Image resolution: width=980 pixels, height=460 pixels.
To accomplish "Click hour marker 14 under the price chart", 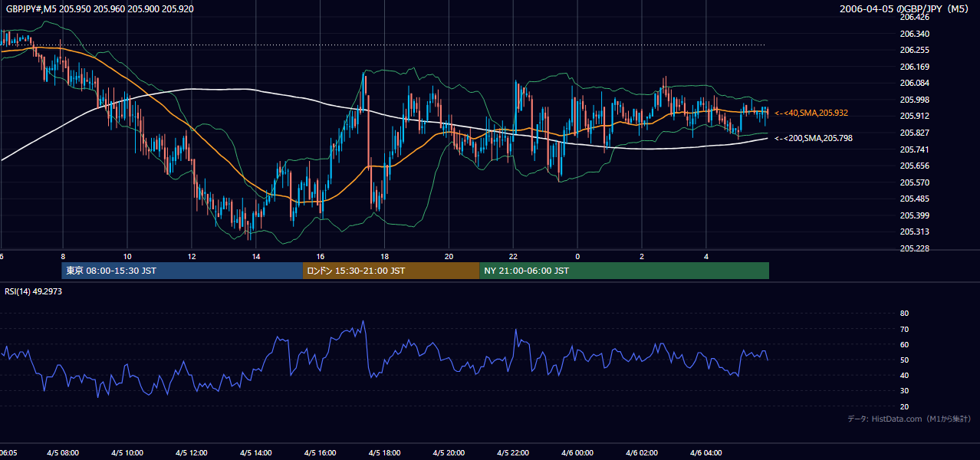I will (x=255, y=257).
